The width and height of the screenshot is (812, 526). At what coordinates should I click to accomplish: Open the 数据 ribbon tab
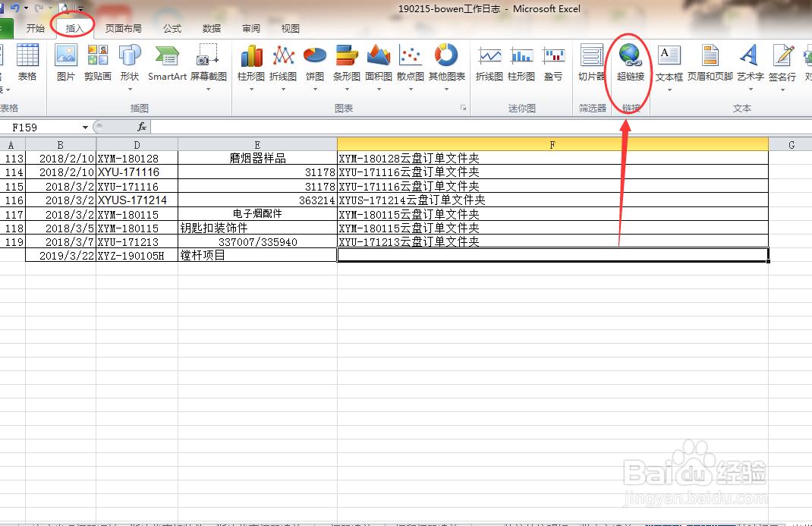point(211,27)
